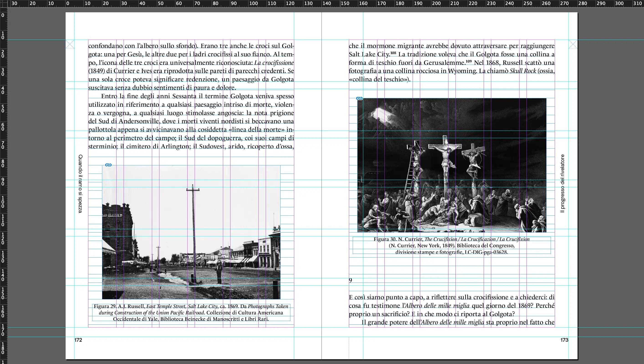The width and height of the screenshot is (644, 364).
Task: Click the section number "9"
Action: click(x=350, y=281)
